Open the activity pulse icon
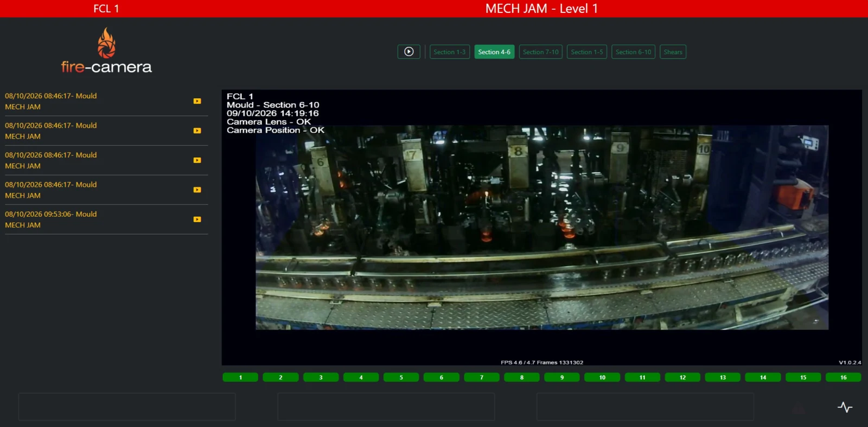This screenshot has width=868, height=427. click(845, 407)
